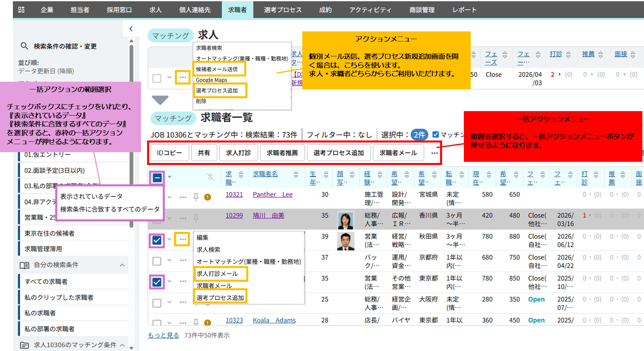This screenshot has width=644, height=351.
Task: Uncheck the マッチング checkbox beside 選択中
Action: [x=436, y=134]
